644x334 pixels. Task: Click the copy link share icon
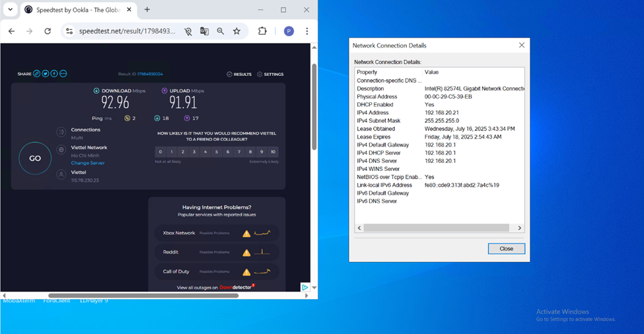[x=37, y=74]
